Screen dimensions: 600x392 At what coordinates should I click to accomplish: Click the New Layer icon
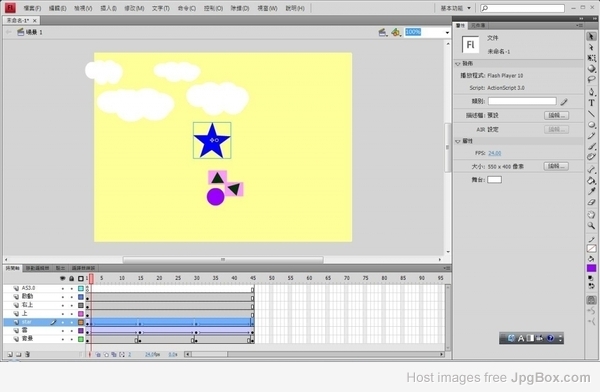click(x=10, y=354)
